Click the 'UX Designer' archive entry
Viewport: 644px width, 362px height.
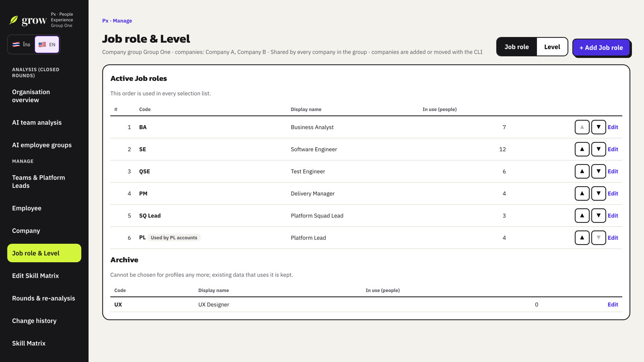pos(213,304)
